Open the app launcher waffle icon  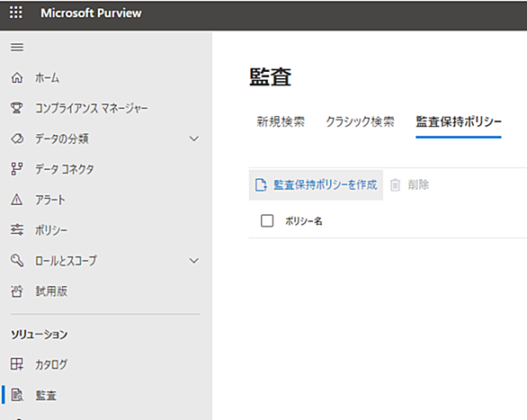tap(16, 13)
